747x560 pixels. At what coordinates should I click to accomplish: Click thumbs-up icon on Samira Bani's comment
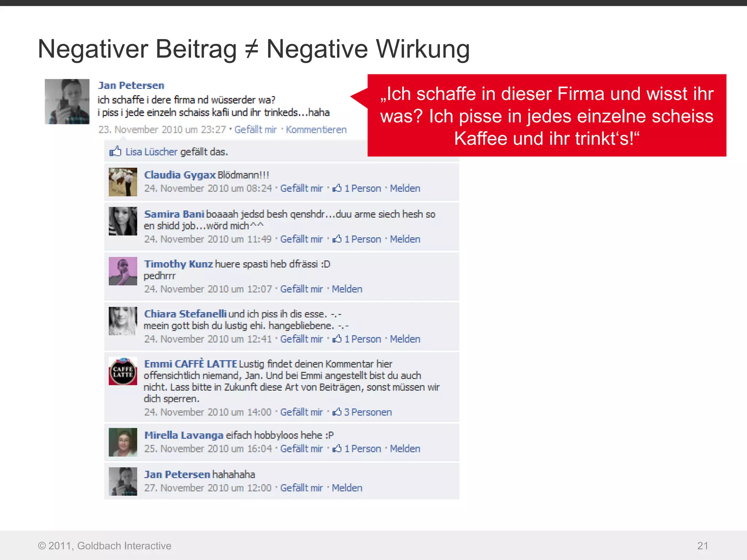337,238
